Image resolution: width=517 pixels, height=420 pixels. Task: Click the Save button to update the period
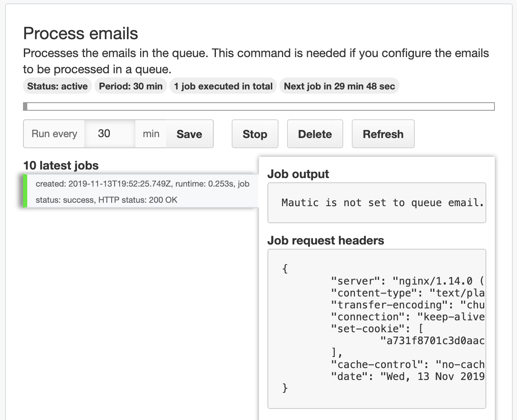point(189,134)
